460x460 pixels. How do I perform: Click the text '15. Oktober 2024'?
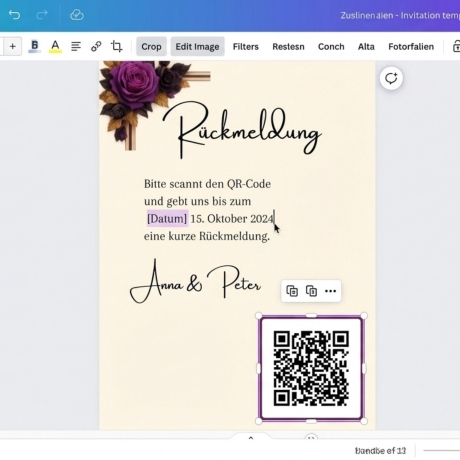tap(232, 219)
